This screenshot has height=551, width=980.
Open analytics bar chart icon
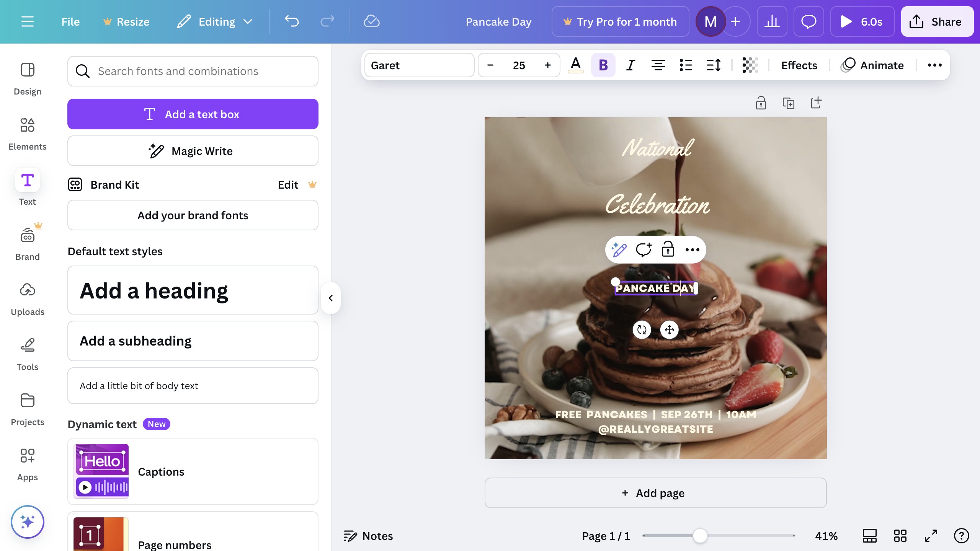[772, 22]
